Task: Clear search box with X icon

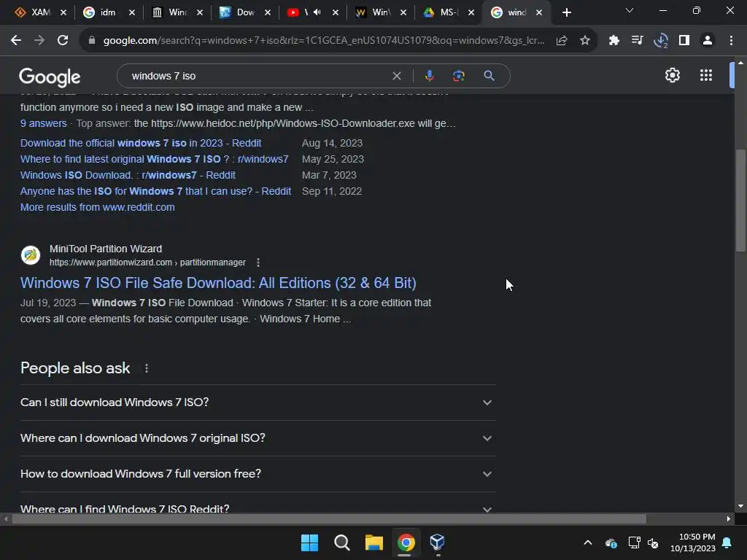Action: 396,76
